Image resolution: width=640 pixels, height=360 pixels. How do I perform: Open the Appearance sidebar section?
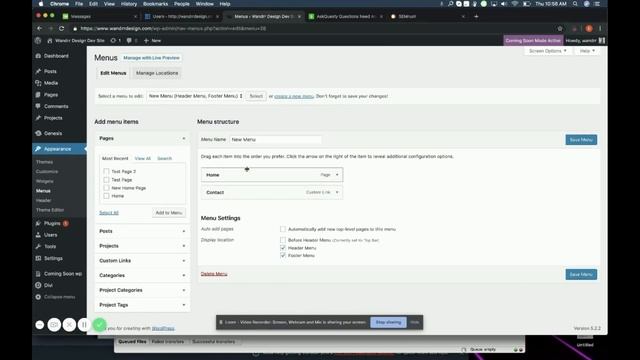57,149
